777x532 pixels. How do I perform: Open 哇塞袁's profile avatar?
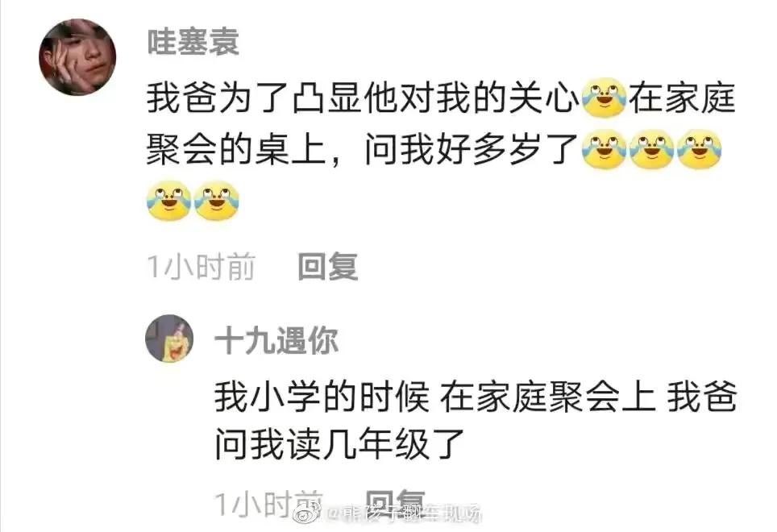[x=77, y=57]
